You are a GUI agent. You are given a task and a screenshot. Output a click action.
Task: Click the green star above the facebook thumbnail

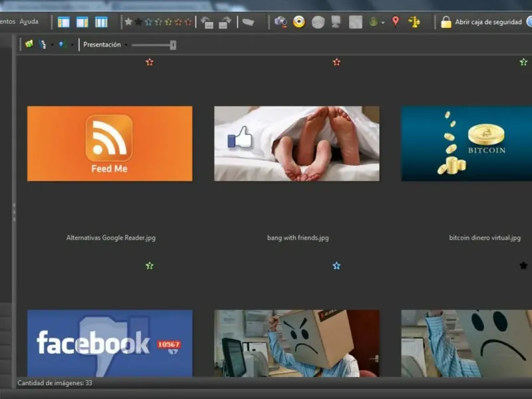[x=150, y=265]
